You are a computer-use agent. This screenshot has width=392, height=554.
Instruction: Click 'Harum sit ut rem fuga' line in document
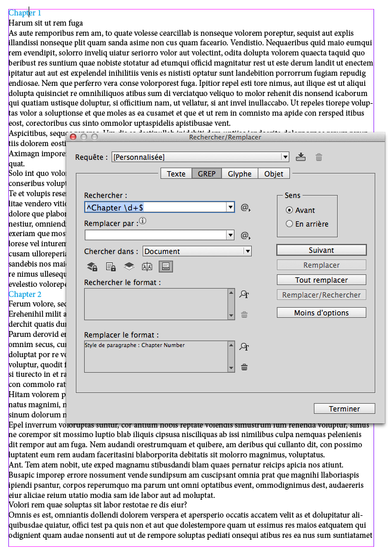[45, 23]
